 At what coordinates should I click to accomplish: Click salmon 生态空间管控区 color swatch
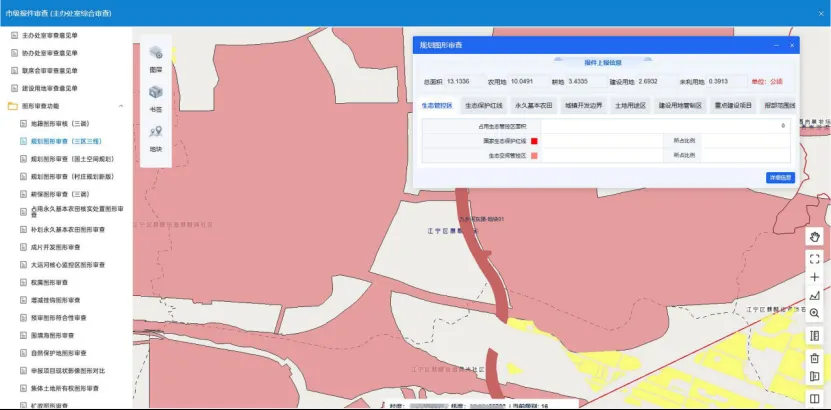click(534, 155)
